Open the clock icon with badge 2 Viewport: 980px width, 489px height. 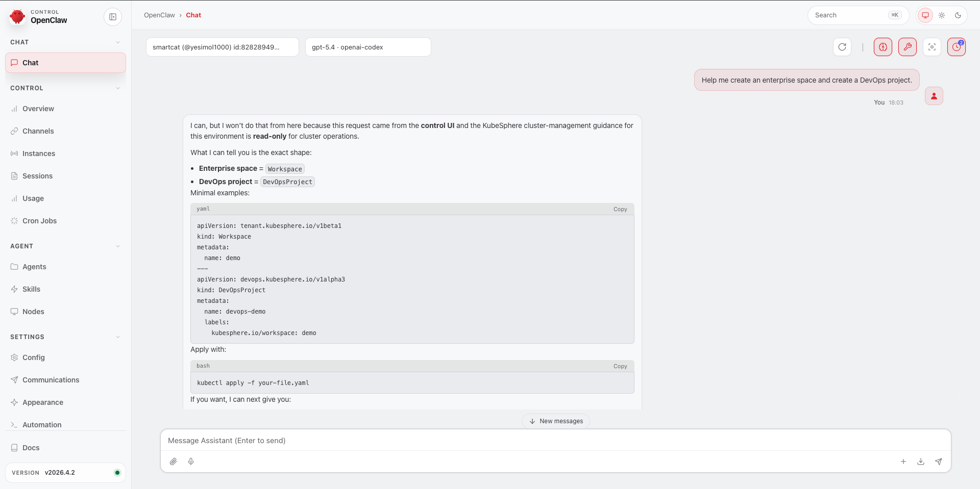956,47
